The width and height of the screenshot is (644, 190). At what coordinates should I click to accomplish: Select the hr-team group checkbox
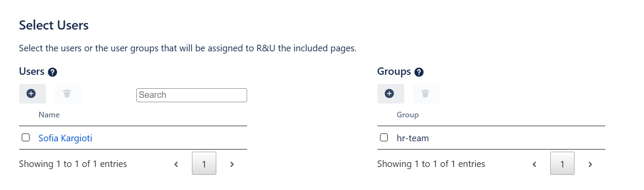click(x=384, y=138)
